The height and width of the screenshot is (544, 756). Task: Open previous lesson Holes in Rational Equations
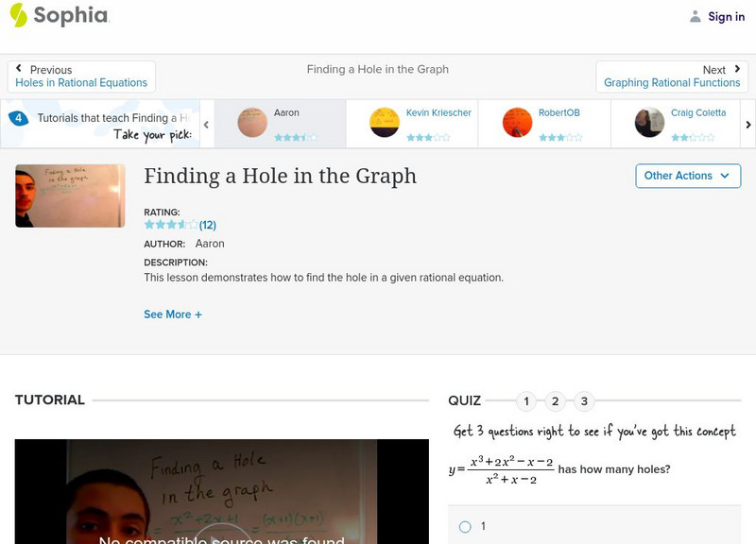pos(81,82)
